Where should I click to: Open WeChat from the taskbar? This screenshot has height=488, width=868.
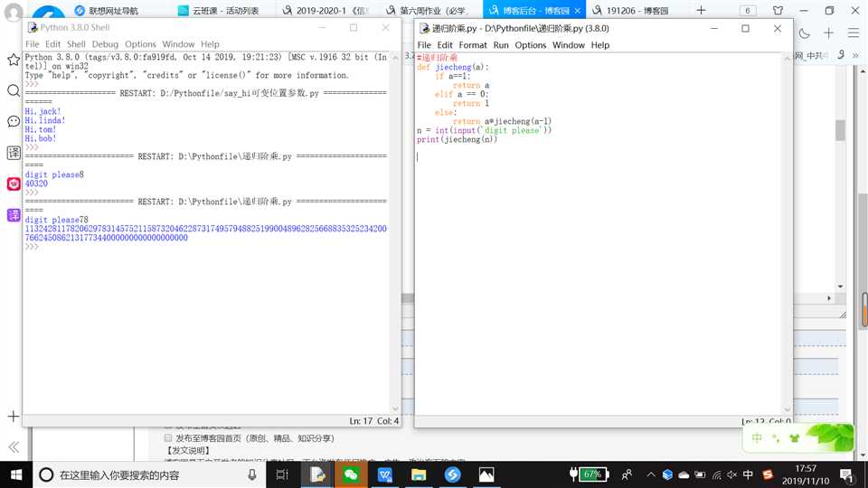[x=351, y=474]
